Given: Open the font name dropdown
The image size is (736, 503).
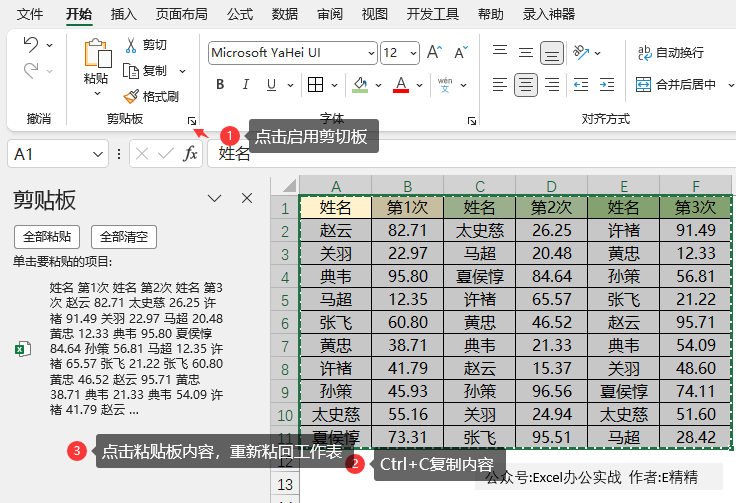Looking at the screenshot, I should [x=371, y=53].
